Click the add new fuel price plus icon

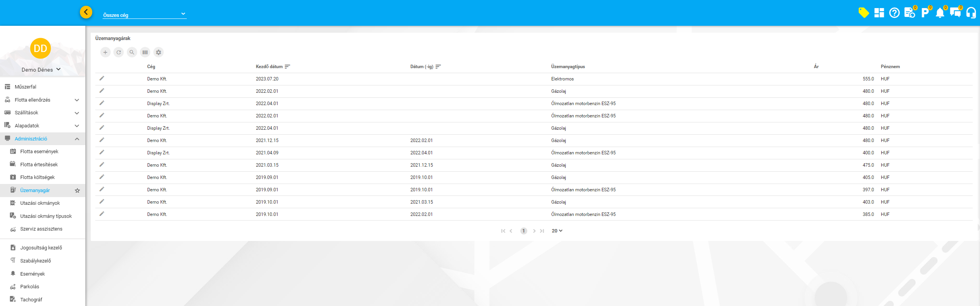click(x=105, y=52)
